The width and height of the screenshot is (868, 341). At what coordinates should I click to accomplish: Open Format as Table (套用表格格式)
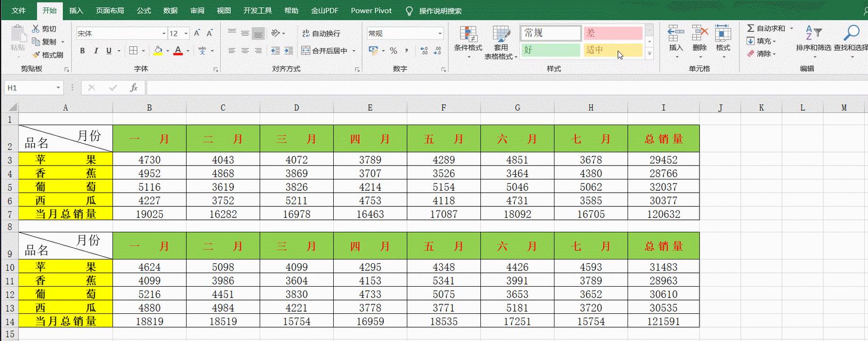501,42
